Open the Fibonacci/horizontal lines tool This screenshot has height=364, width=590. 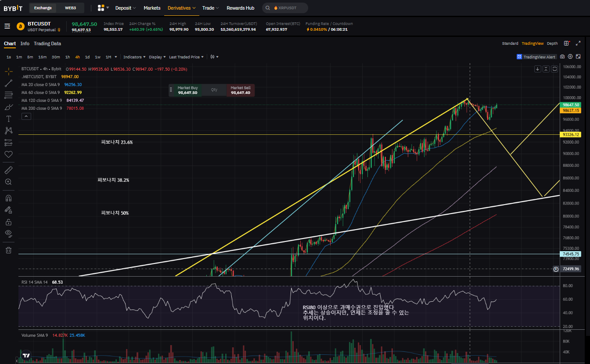pyautogui.click(x=8, y=95)
